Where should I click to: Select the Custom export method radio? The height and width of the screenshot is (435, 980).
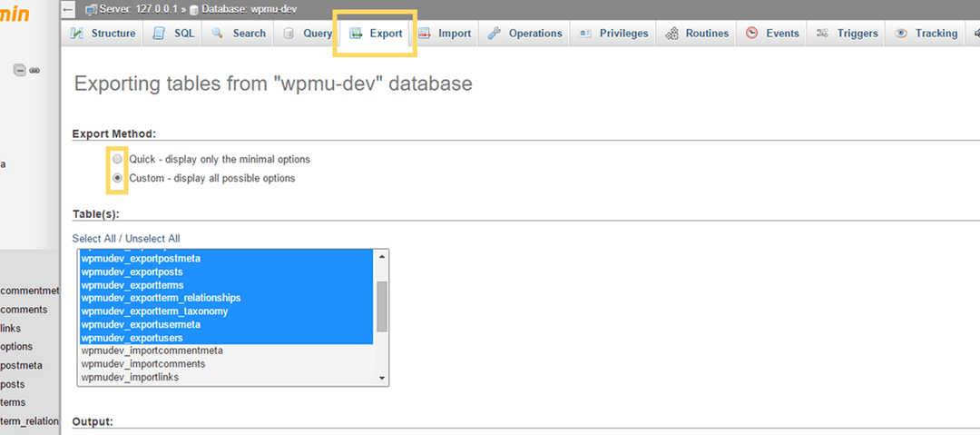pyautogui.click(x=117, y=178)
